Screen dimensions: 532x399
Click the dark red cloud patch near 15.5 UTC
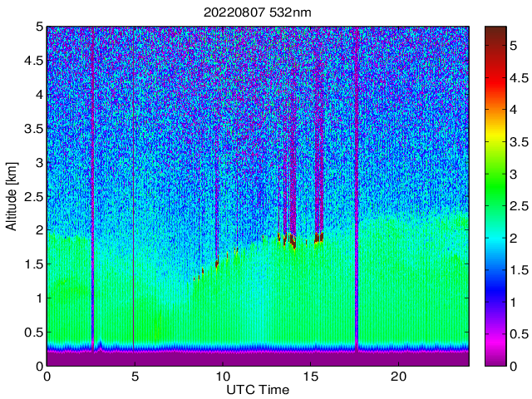coord(319,237)
